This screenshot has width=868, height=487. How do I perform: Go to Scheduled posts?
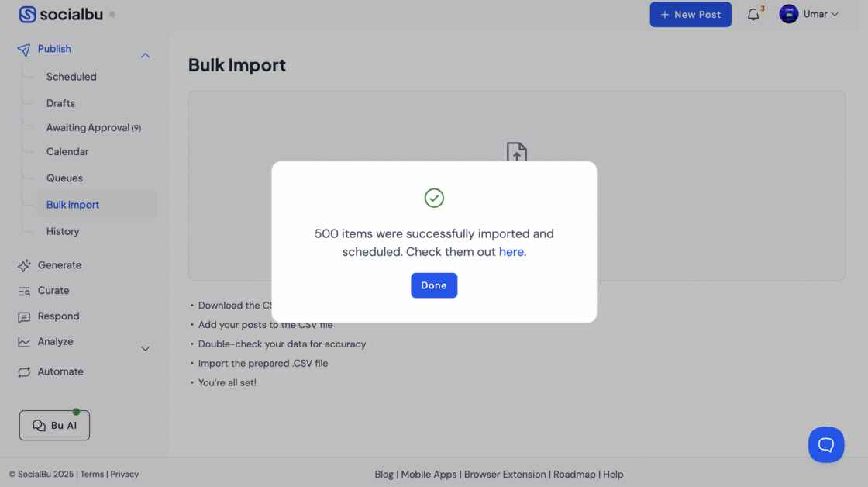click(x=71, y=77)
